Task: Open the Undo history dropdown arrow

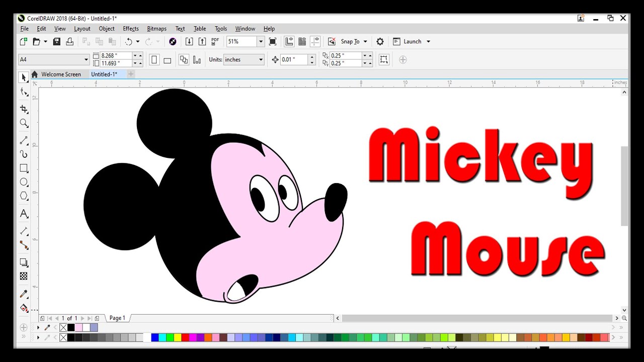Action: (137, 42)
